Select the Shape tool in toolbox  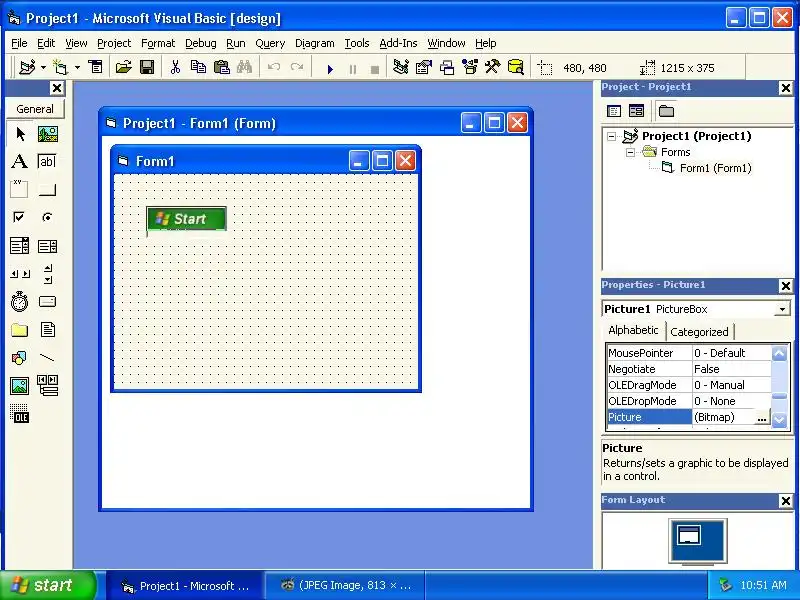[20, 358]
